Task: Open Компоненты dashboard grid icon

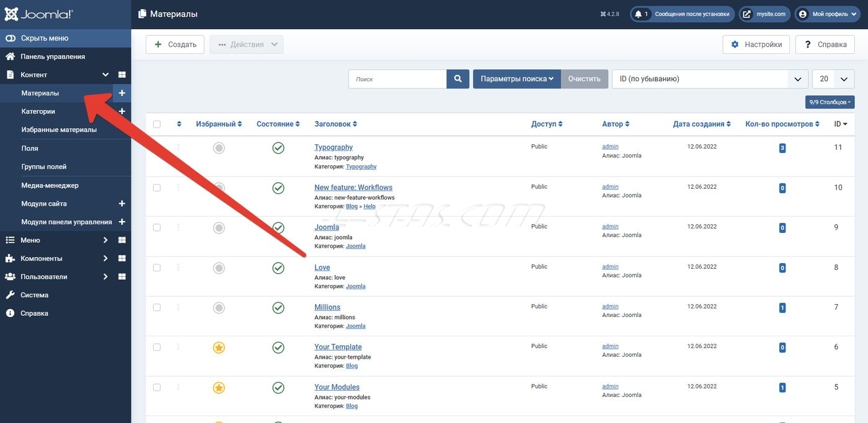Action: 122,258
